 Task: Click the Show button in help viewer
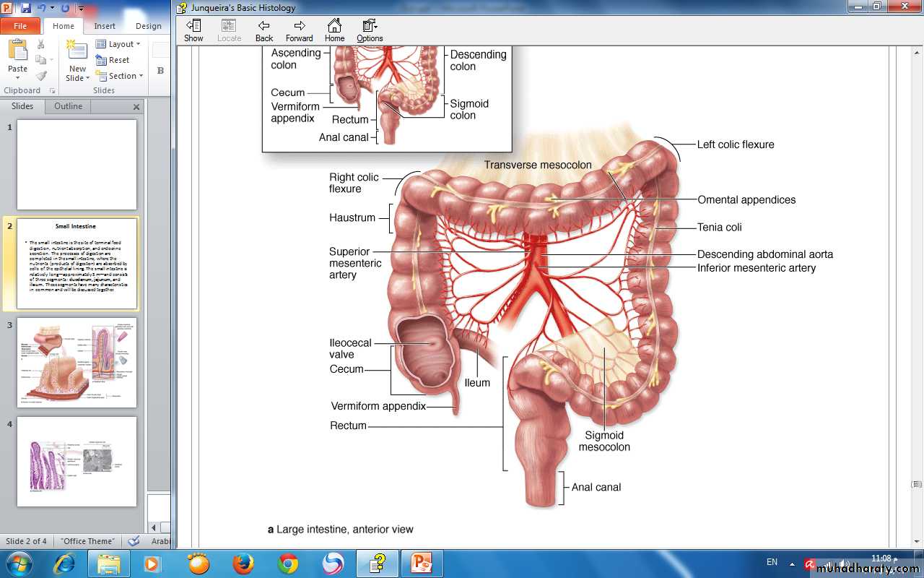pos(193,30)
